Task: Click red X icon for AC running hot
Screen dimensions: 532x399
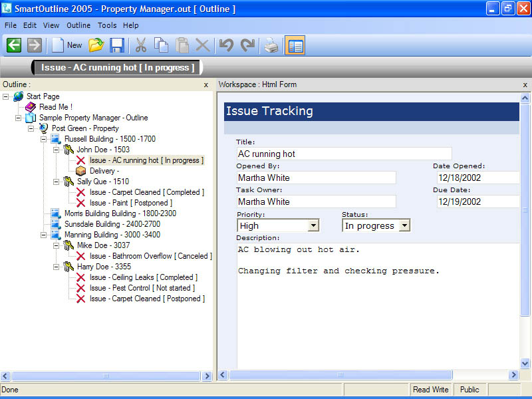Action: point(80,160)
